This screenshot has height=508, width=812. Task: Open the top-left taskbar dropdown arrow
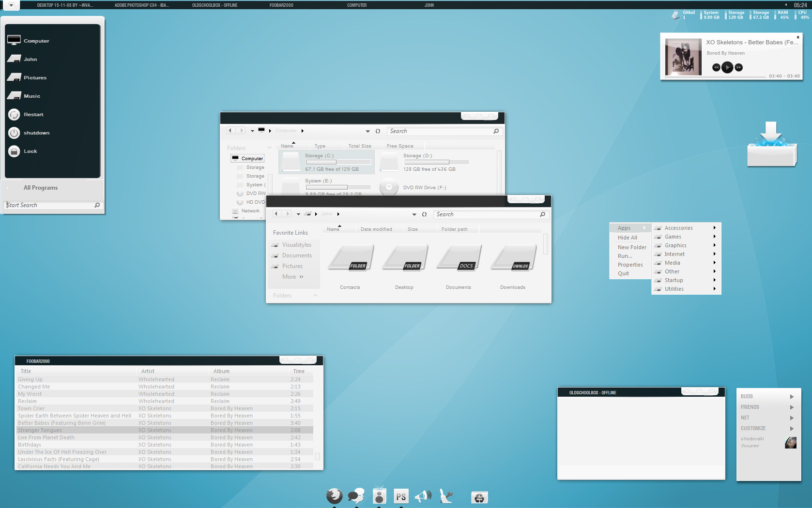(x=11, y=5)
